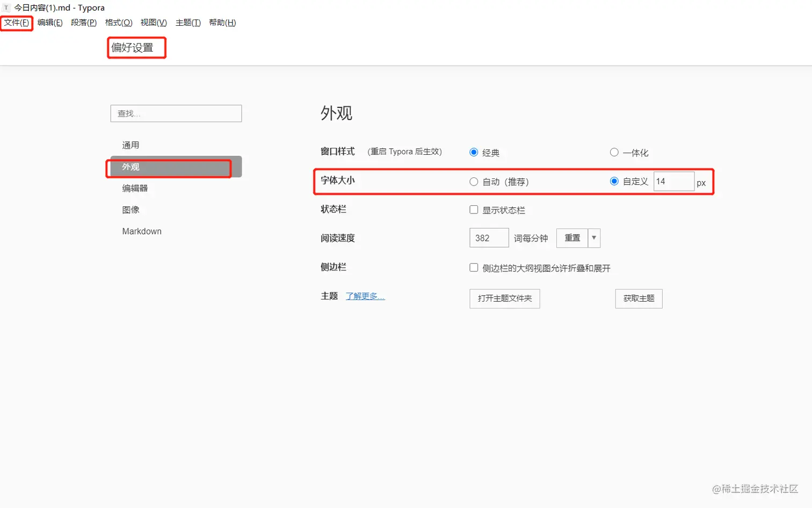Click the 获取主题 button

pos(639,298)
